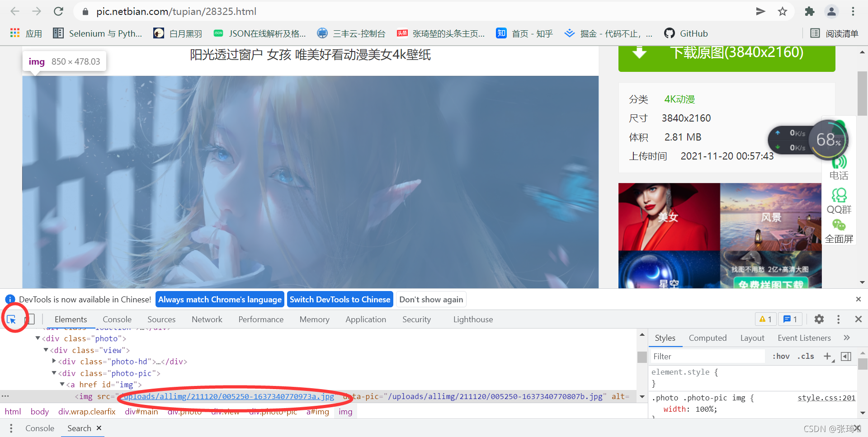Open the 白月黑羽 bookmark
868x437 pixels.
click(x=178, y=33)
